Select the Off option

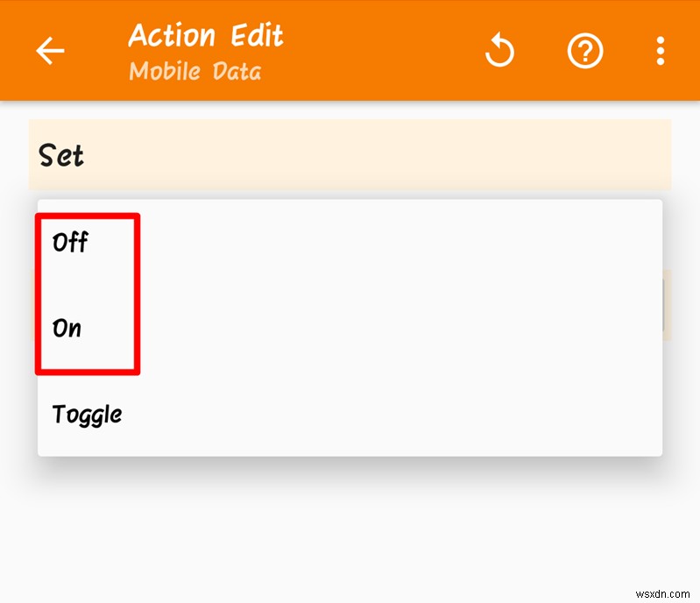point(70,242)
